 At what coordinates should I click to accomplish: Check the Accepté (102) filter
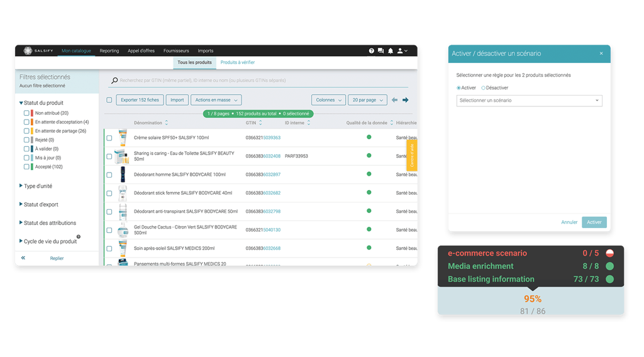26,167
